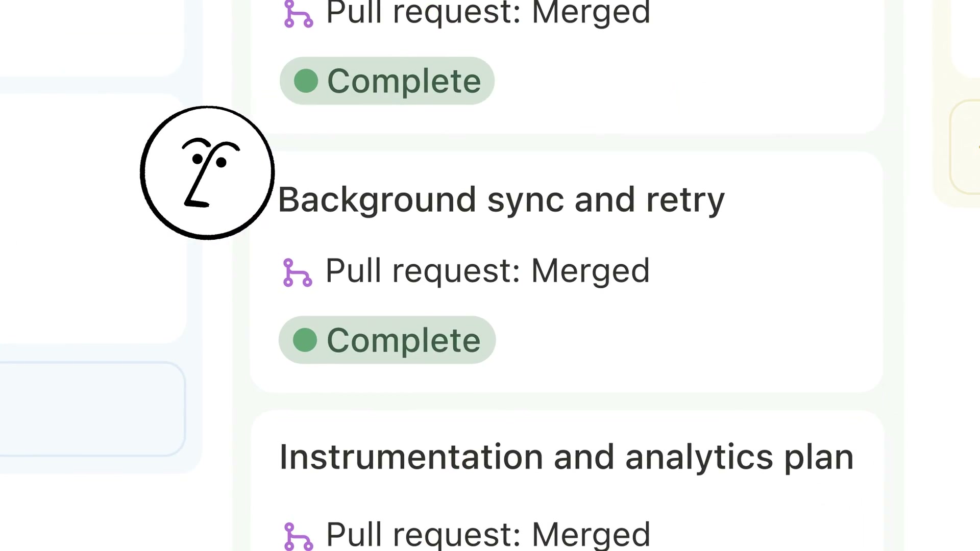Open the yellow-outlined card at the right edge

pyautogui.click(x=966, y=148)
